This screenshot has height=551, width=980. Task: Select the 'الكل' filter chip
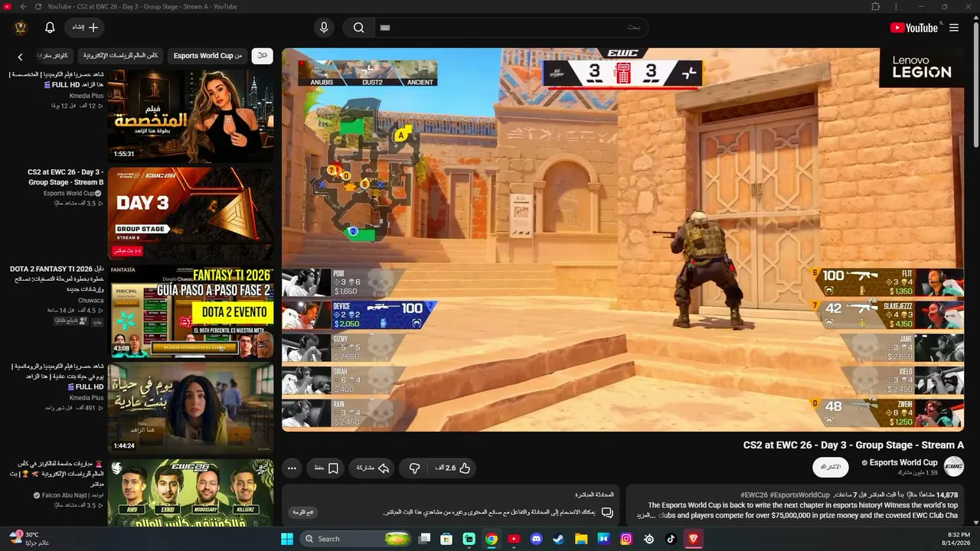pyautogui.click(x=262, y=56)
